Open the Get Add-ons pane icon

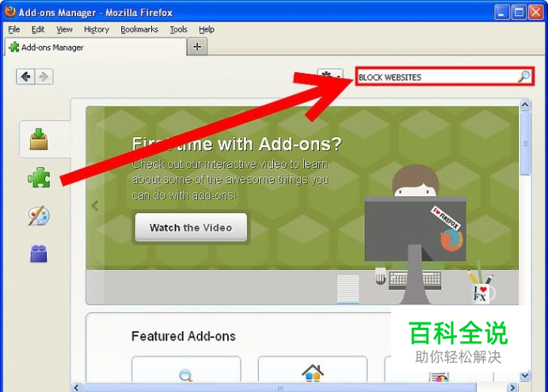pos(39,139)
